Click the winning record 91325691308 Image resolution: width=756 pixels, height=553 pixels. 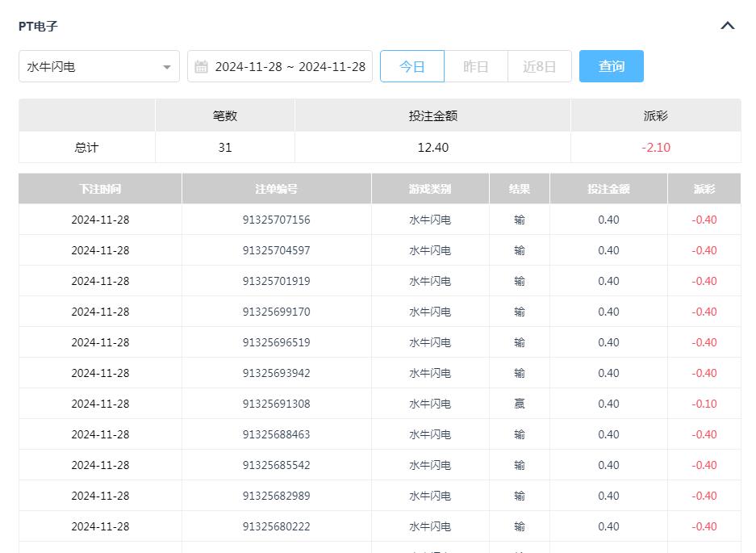[x=276, y=404]
